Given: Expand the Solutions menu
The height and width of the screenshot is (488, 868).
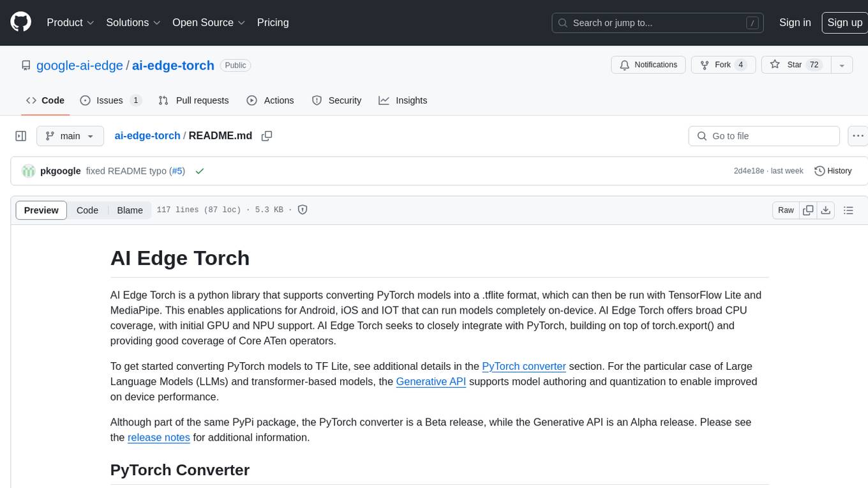Looking at the screenshot, I should [133, 22].
